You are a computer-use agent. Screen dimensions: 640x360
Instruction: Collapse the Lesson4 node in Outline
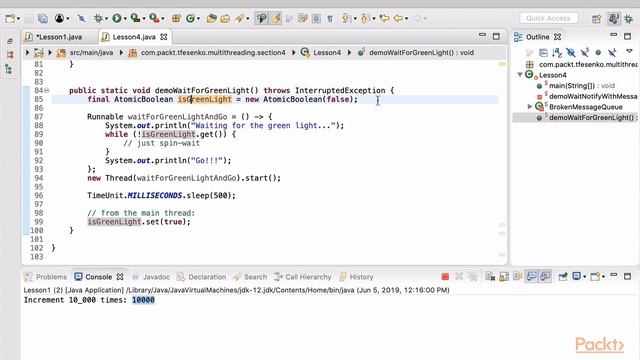(x=520, y=75)
